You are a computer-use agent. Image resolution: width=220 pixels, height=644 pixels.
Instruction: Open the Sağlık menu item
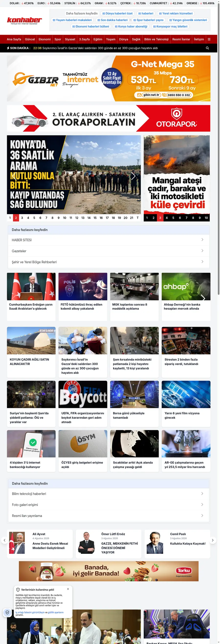136,39
